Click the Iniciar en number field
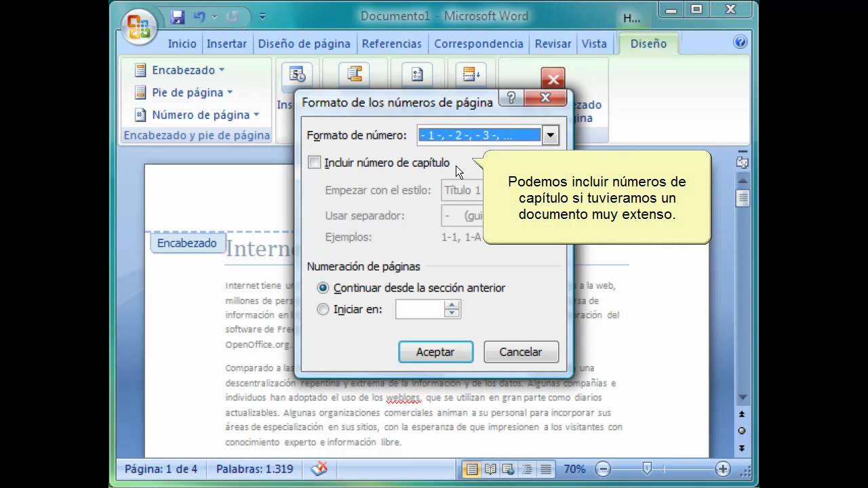The width and height of the screenshot is (868, 488). [420, 309]
